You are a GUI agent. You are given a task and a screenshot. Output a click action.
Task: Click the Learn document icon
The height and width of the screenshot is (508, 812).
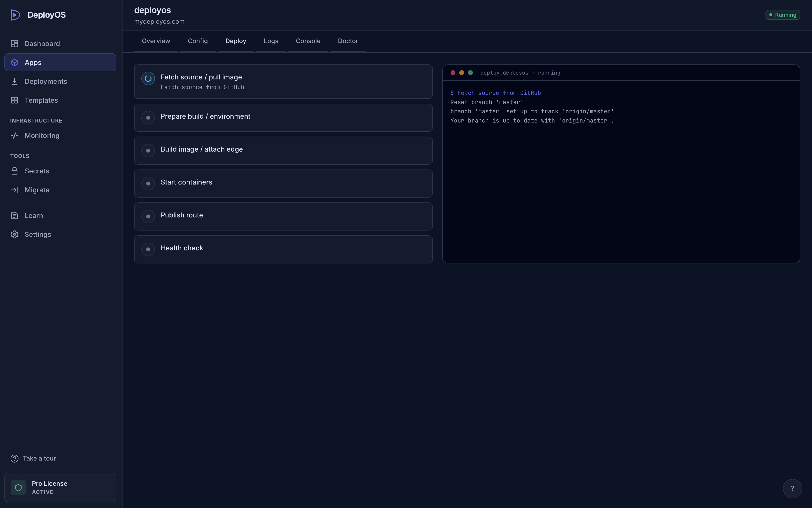click(15, 215)
